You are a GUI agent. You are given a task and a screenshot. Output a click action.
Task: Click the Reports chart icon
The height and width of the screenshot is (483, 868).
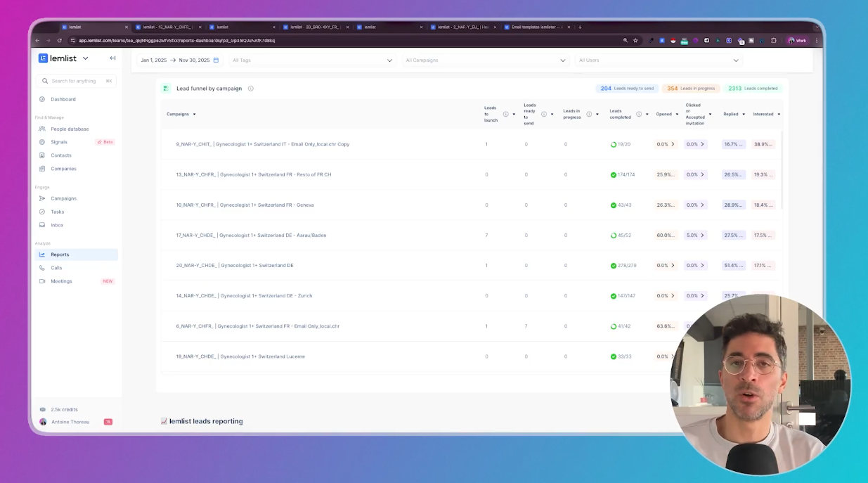42,255
